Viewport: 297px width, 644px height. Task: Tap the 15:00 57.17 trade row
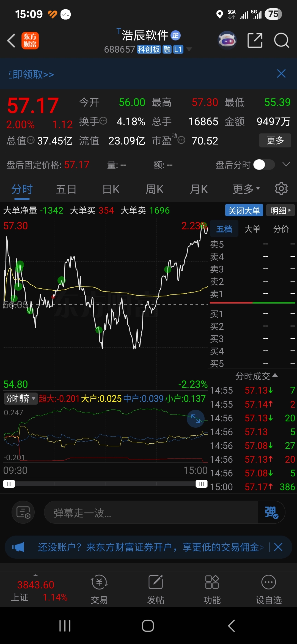[x=252, y=487]
